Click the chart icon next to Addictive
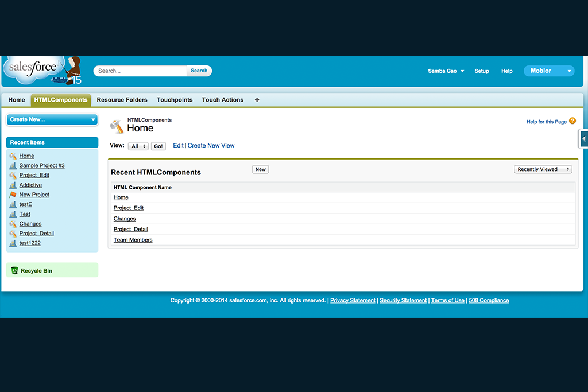This screenshot has height=392, width=588. (x=13, y=185)
